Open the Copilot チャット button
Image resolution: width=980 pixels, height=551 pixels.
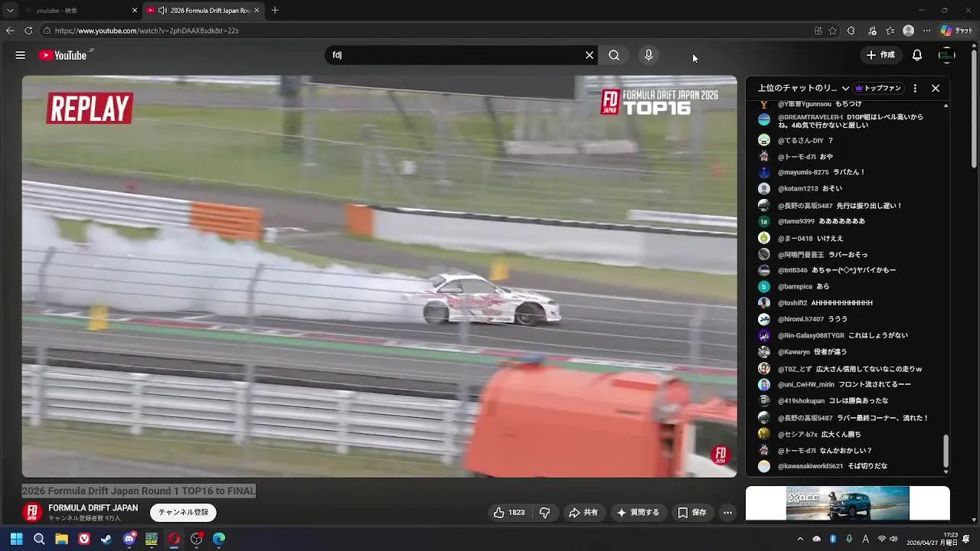tap(957, 31)
